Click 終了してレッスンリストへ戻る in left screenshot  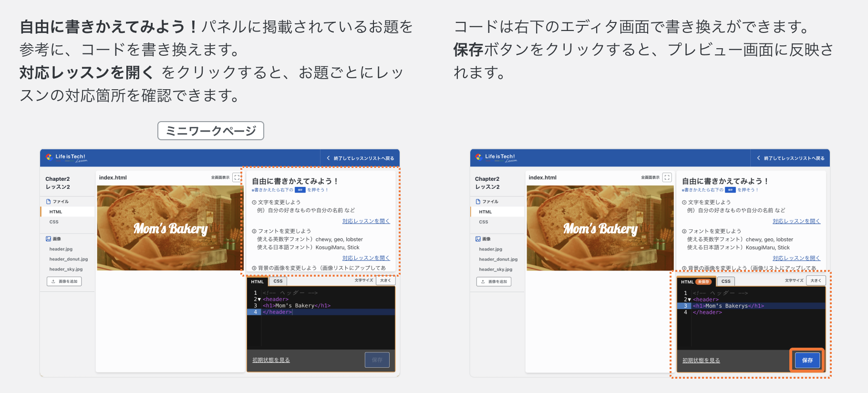pyautogui.click(x=360, y=158)
